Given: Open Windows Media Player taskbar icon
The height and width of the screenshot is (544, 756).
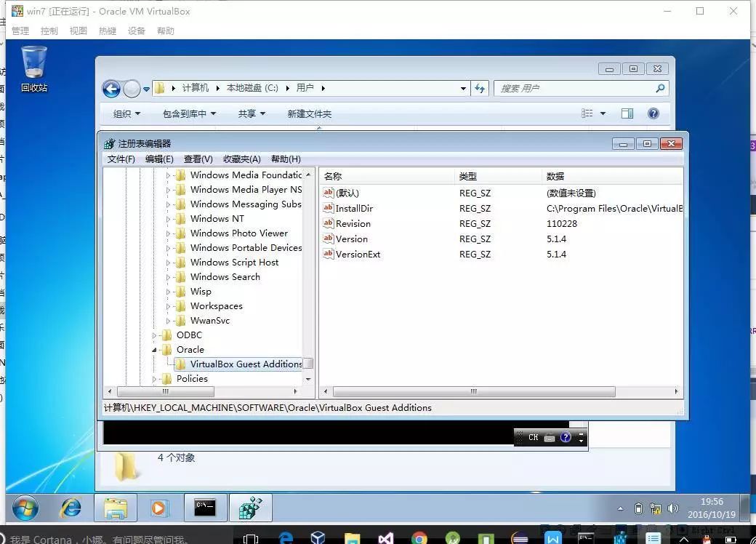Looking at the screenshot, I should (159, 508).
